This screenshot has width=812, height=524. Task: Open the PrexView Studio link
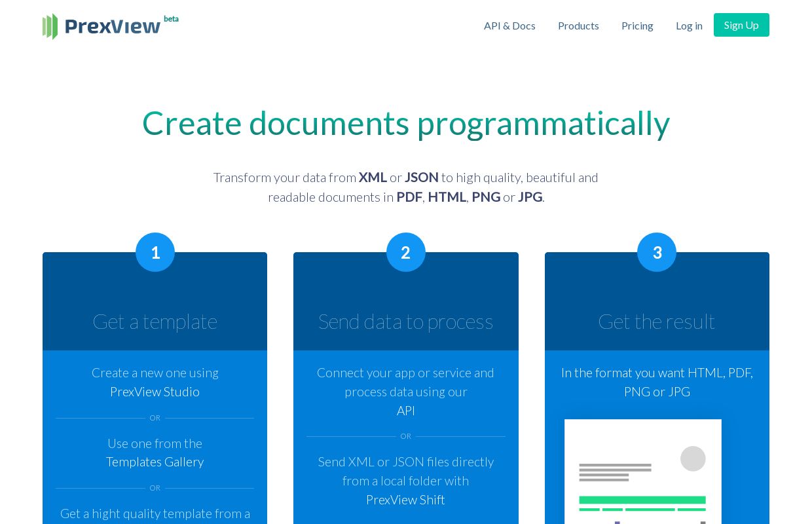155,392
